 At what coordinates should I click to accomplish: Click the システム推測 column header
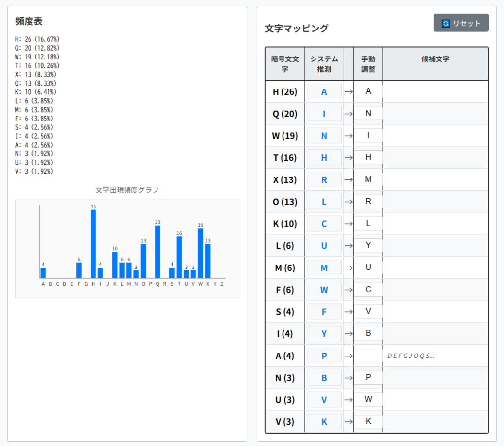[324, 64]
